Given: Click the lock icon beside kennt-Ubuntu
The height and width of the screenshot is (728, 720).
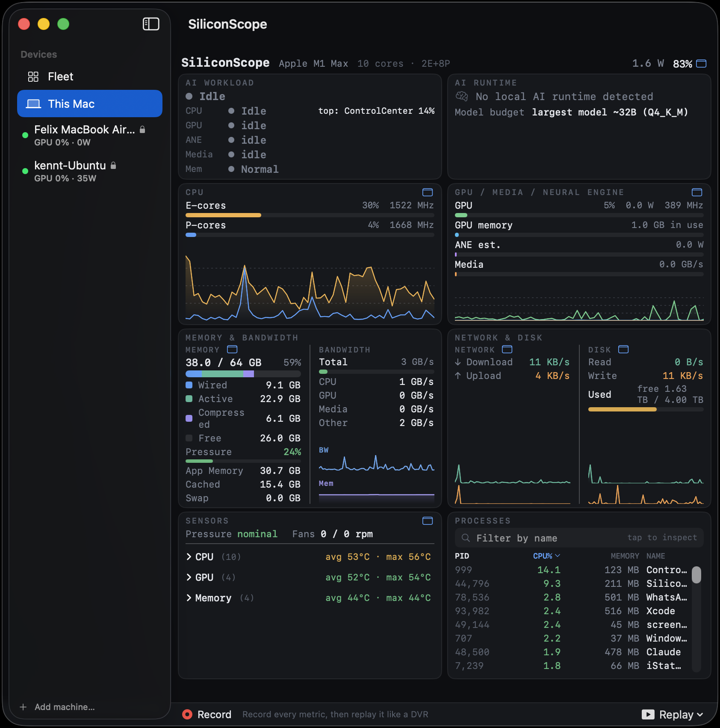Looking at the screenshot, I should [x=113, y=165].
